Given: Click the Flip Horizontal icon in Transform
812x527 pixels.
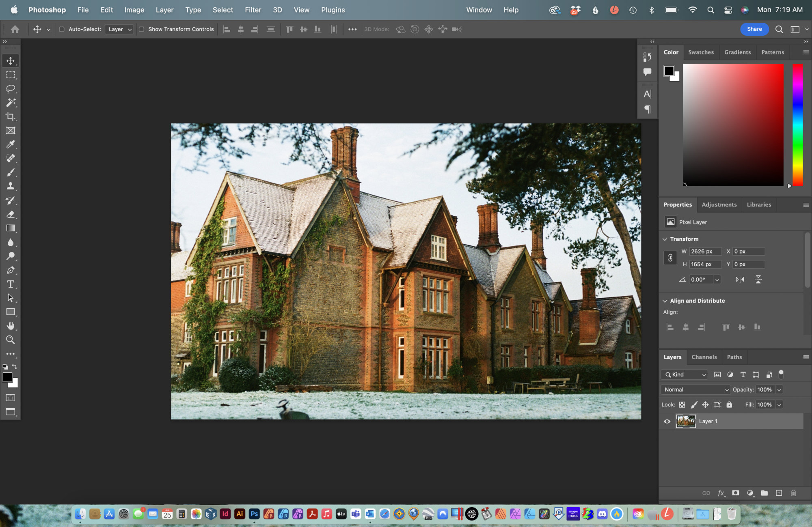Looking at the screenshot, I should click(x=740, y=280).
